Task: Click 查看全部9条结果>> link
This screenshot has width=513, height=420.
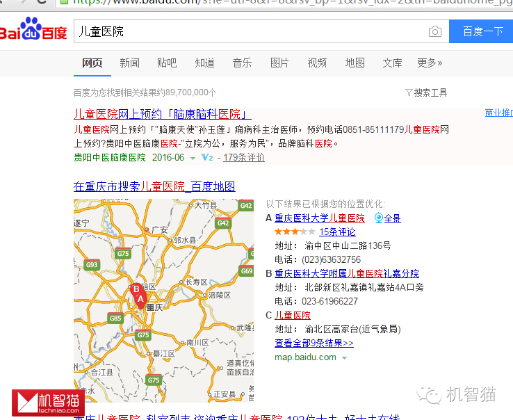Action: [314, 343]
